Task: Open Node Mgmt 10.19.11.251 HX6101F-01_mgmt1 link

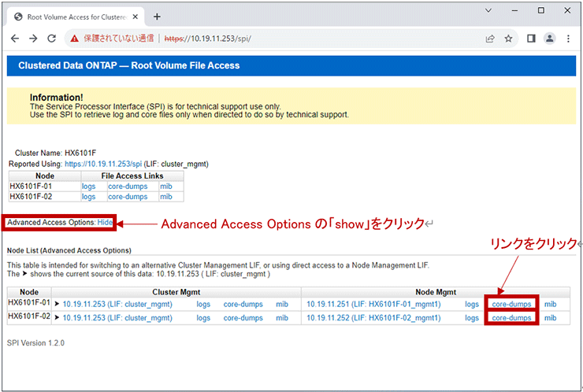Action: pyautogui.click(x=373, y=304)
